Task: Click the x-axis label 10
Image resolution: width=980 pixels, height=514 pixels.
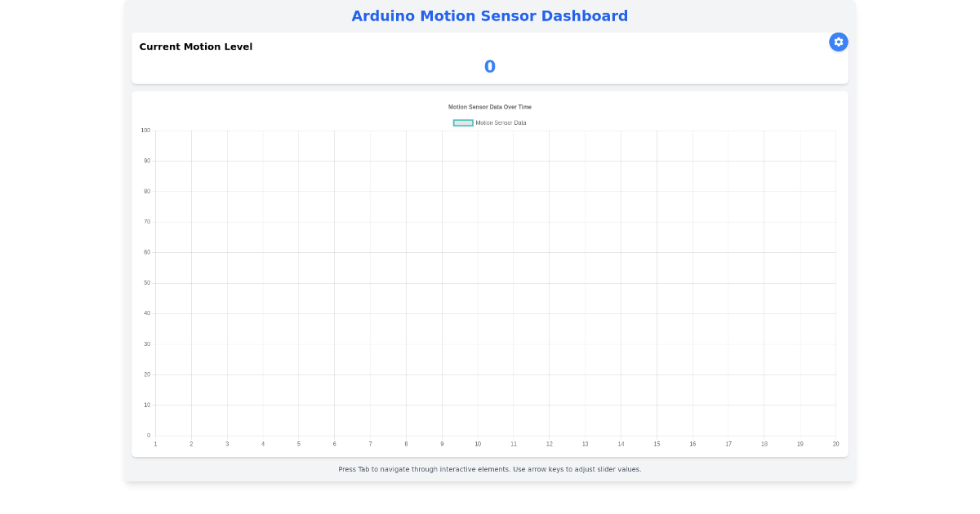Action: pyautogui.click(x=478, y=444)
